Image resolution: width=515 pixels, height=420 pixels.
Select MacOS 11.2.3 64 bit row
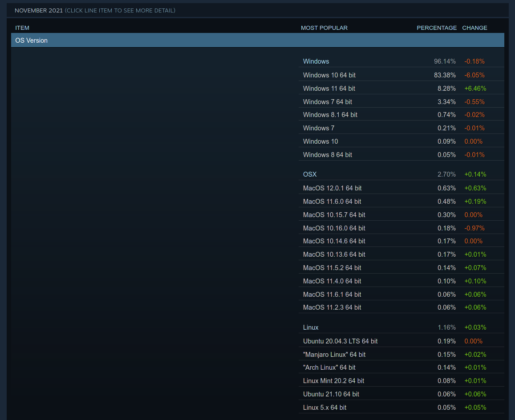coord(401,307)
